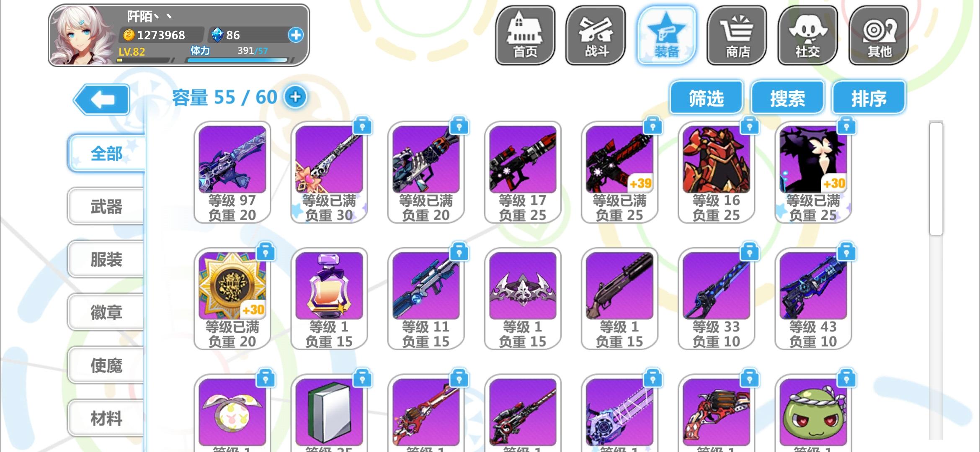Select the 等级 97 blue rifle
This screenshot has width=980, height=452.
pyautogui.click(x=232, y=172)
